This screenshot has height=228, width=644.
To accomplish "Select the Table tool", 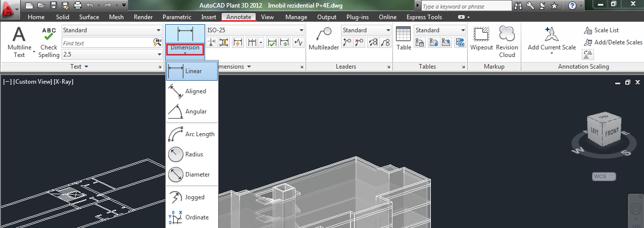I will [x=404, y=39].
